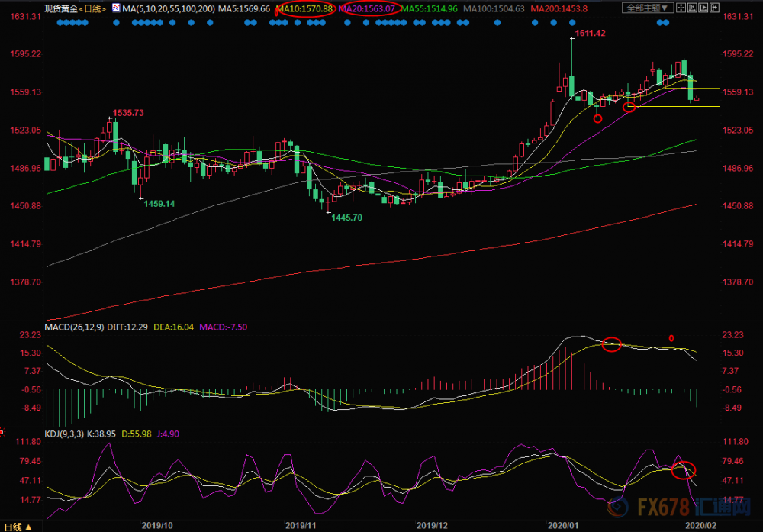The width and height of the screenshot is (763, 532).
Task: Click the DIFF:12.29 value
Action: 127,327
